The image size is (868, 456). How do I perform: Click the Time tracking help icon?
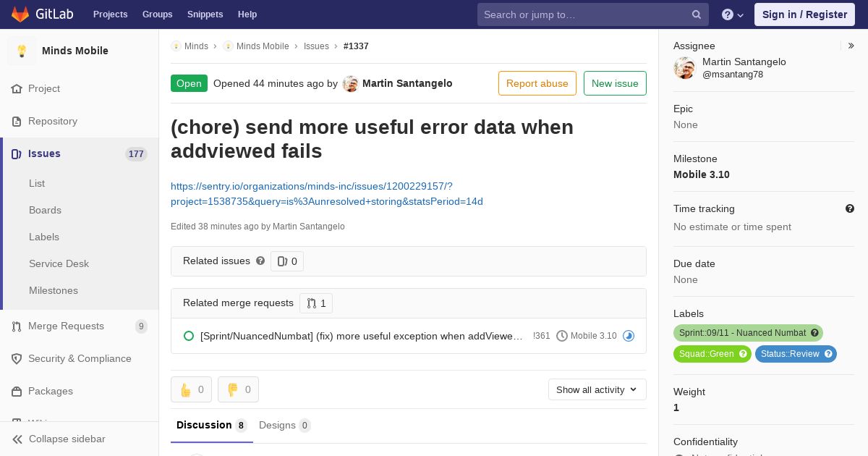click(850, 208)
